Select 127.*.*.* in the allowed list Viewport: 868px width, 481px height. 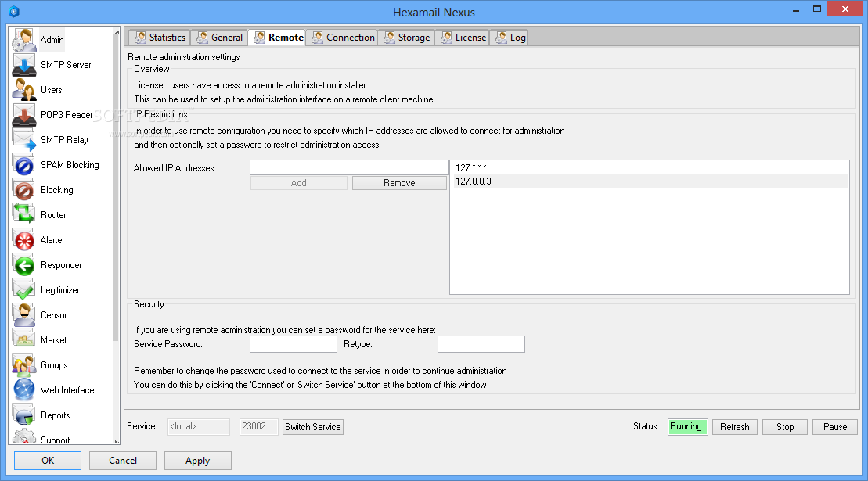tap(650, 167)
